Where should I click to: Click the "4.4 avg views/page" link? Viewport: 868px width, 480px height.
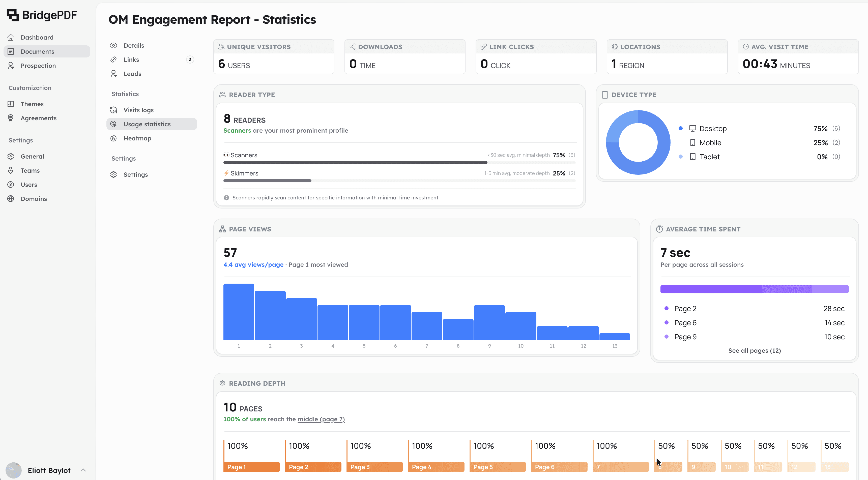coord(253,265)
